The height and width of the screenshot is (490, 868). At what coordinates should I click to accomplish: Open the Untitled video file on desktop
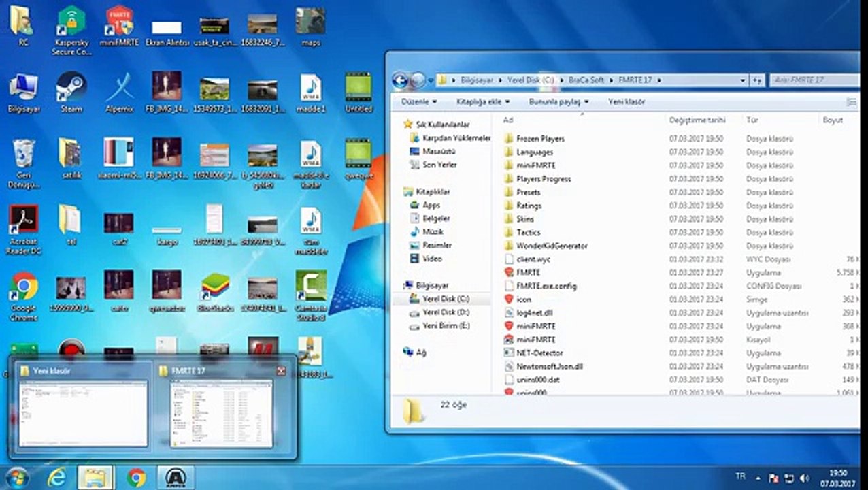point(358,93)
